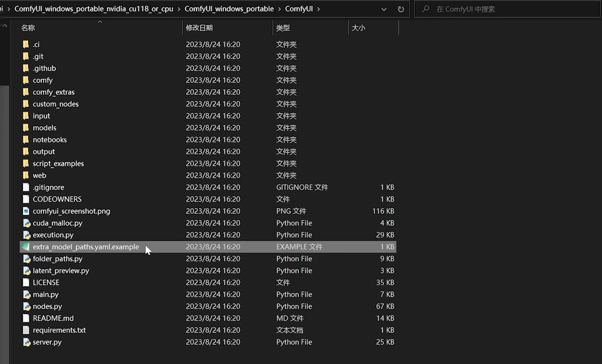
Task: Select the CODEOWNERS file icon
Action: coord(26,199)
